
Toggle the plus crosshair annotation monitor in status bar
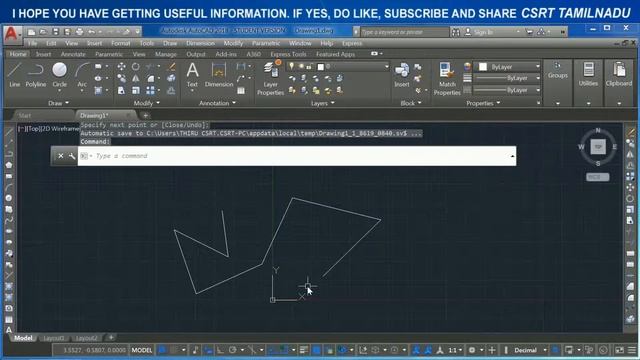pyautogui.click(x=492, y=350)
